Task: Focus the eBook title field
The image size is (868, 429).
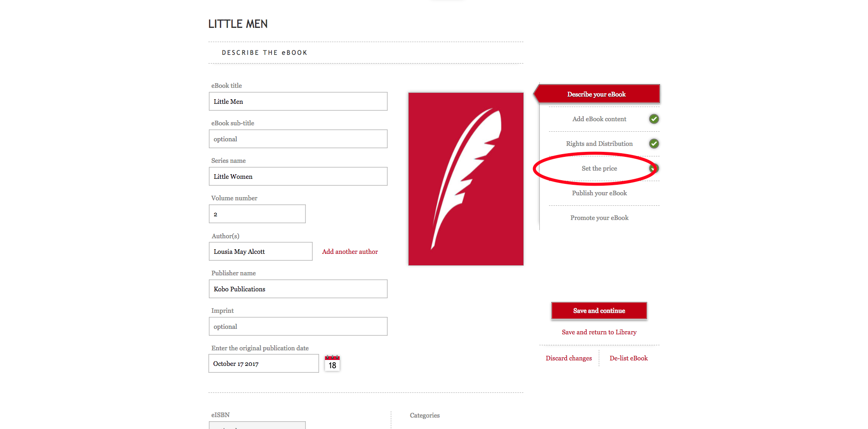Action: (298, 102)
